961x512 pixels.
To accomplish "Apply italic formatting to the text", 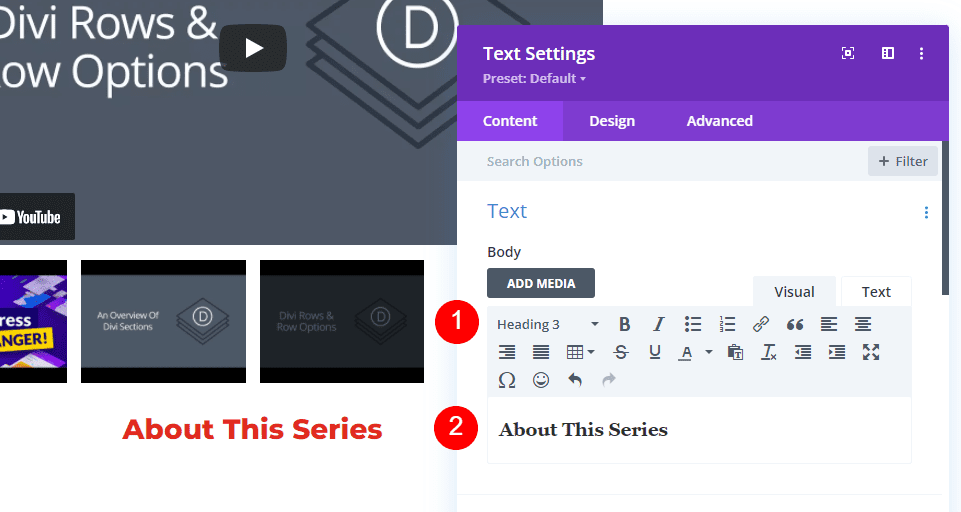I will [658, 324].
